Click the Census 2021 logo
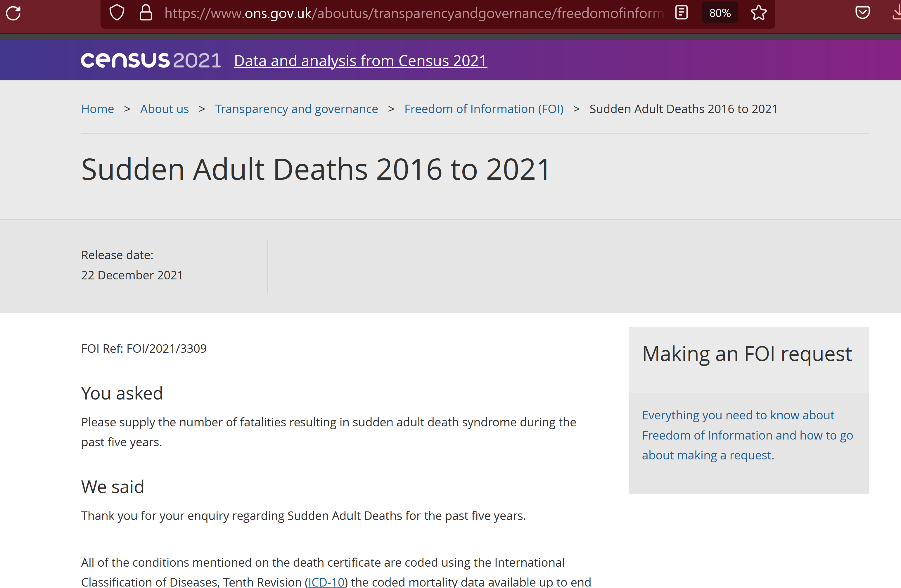 (151, 60)
